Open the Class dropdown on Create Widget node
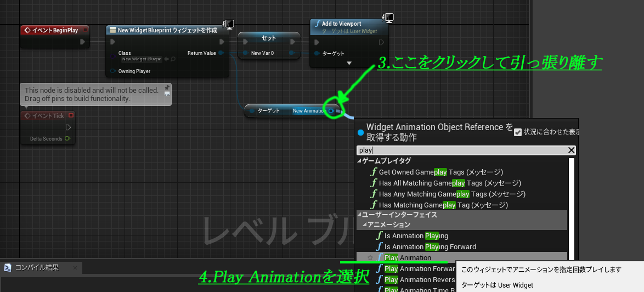This screenshot has width=644, height=292. [x=142, y=59]
